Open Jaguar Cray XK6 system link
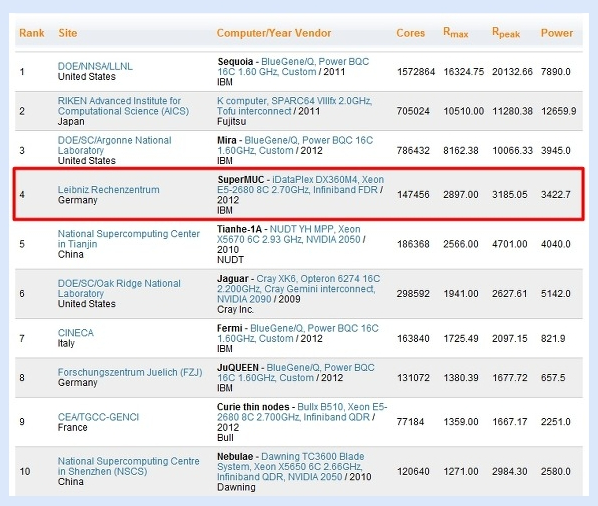Screen dimensions: 598x506 click(x=299, y=289)
